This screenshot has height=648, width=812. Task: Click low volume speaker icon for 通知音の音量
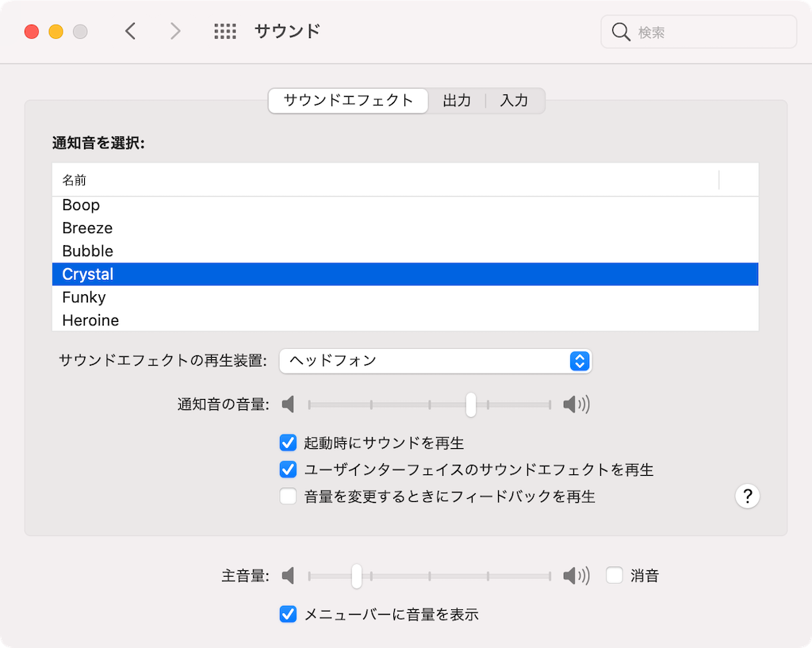point(288,404)
